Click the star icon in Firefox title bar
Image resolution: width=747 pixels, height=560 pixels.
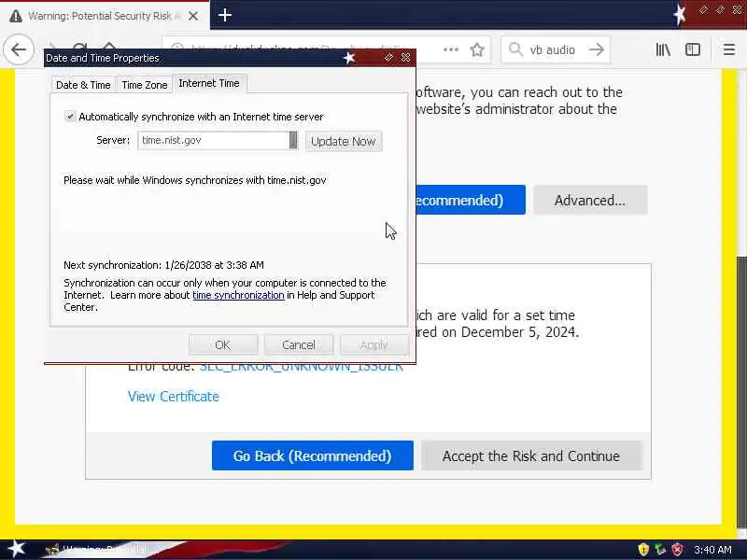tap(680, 15)
